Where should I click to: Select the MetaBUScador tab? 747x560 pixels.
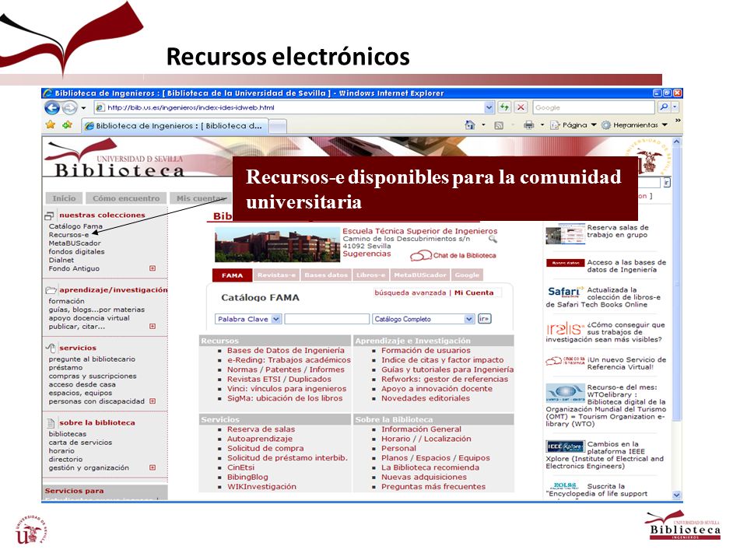[420, 275]
